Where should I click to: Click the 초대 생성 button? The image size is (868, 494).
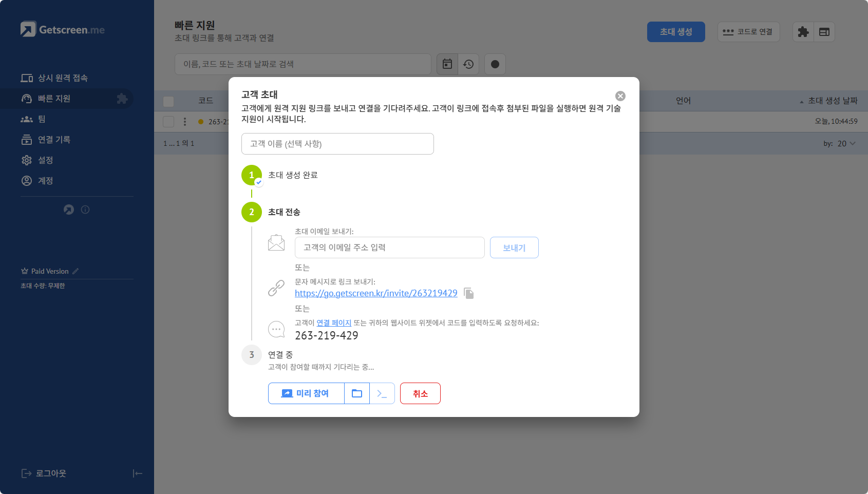pos(676,32)
